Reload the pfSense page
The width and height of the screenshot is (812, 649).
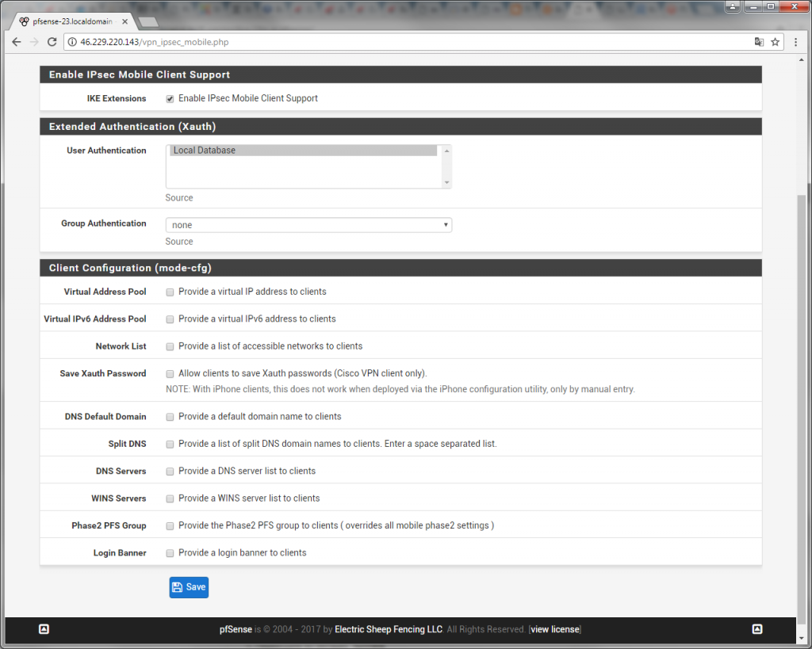52,42
